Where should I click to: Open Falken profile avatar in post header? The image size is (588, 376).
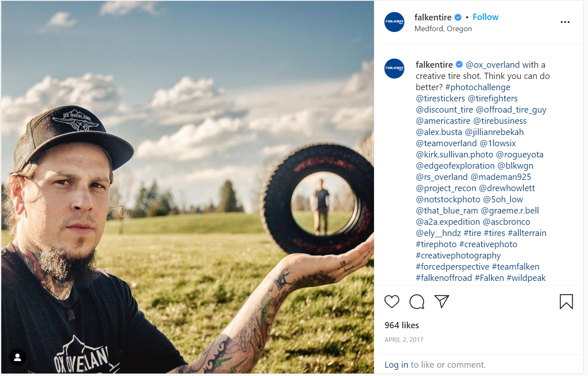pyautogui.click(x=394, y=22)
